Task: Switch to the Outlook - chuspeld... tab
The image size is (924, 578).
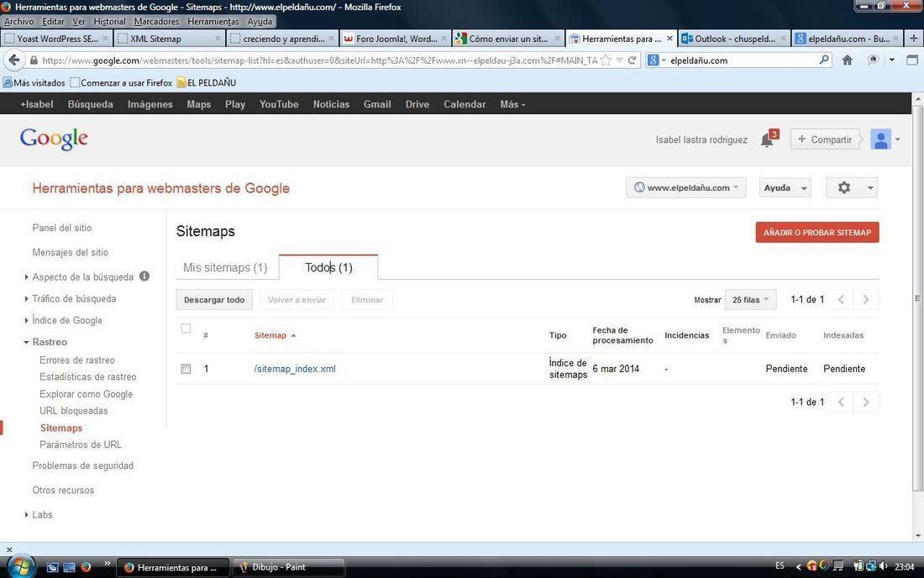Action: [734, 39]
